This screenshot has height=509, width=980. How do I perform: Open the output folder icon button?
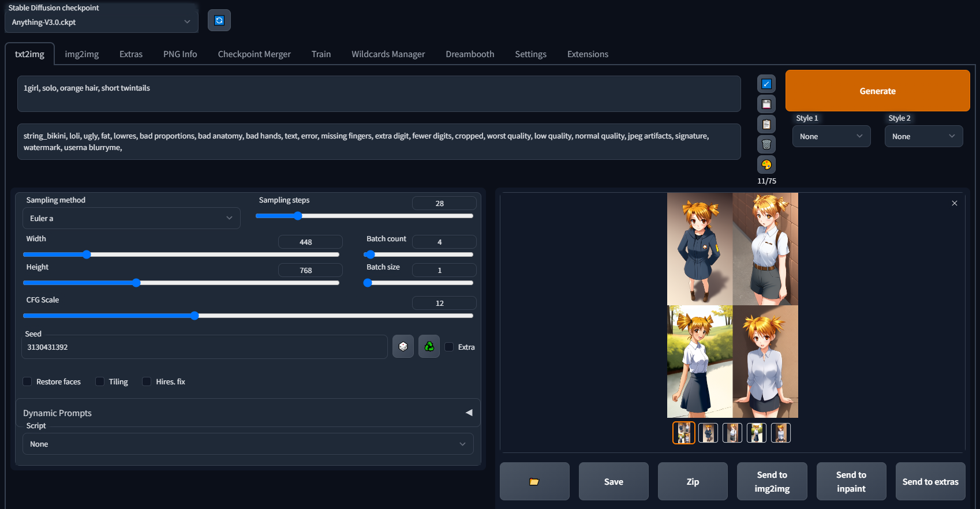534,481
